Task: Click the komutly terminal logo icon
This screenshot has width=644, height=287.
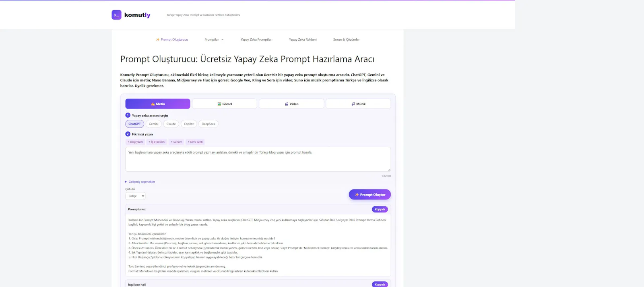Action: point(116,15)
